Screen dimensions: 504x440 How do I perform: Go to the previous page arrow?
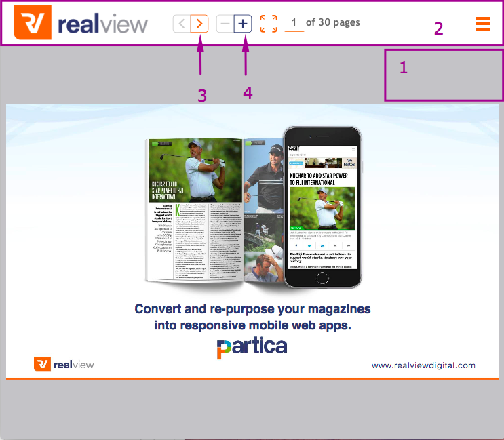tap(182, 24)
